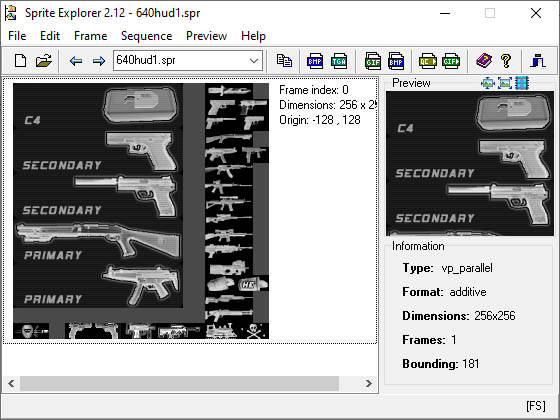Image resolution: width=560 pixels, height=420 pixels.
Task: Open the Edit menu
Action: pos(50,36)
